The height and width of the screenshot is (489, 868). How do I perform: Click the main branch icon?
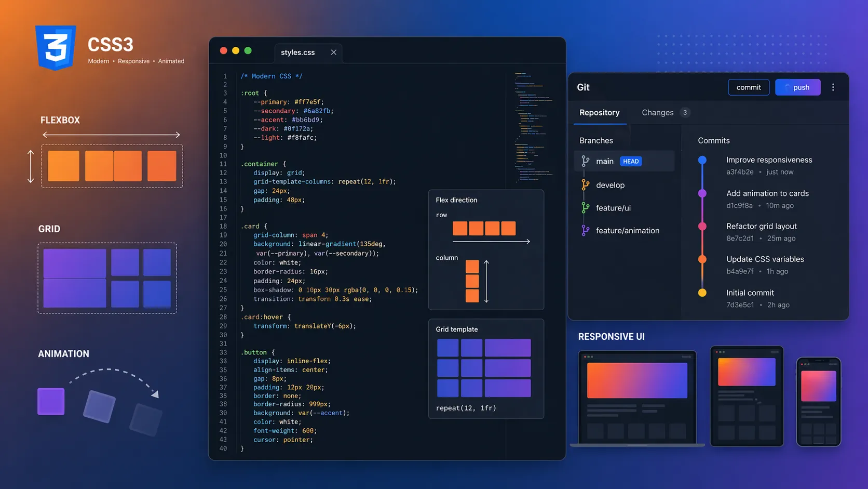tap(586, 161)
